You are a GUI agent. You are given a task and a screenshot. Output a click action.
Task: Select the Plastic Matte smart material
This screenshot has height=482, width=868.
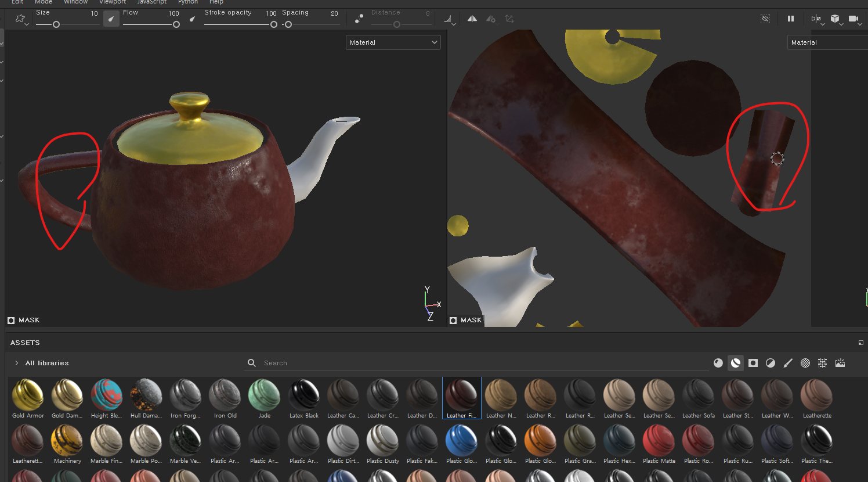659,444
